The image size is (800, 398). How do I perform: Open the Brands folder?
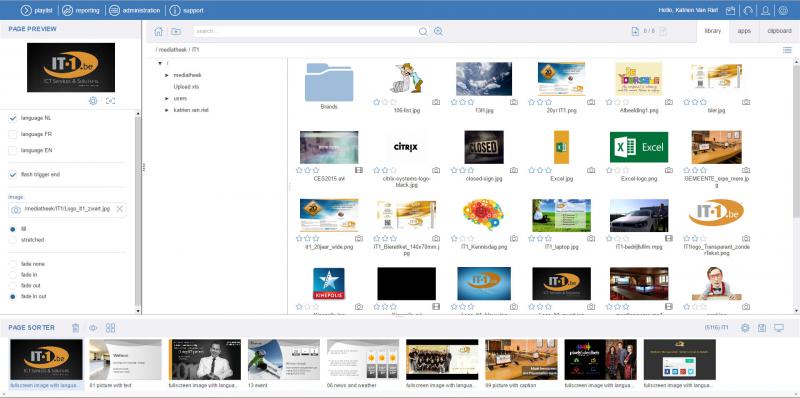(329, 82)
